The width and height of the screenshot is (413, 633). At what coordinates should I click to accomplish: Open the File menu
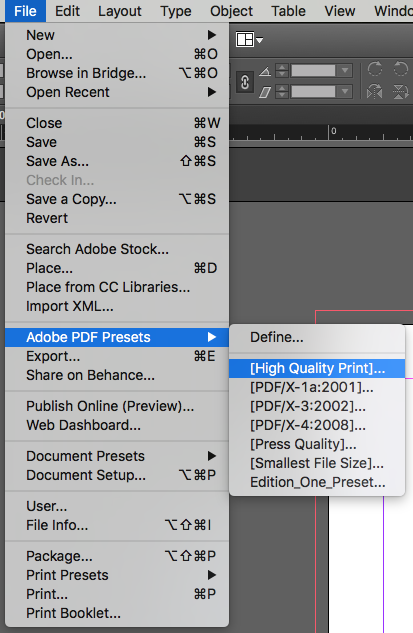coord(25,11)
